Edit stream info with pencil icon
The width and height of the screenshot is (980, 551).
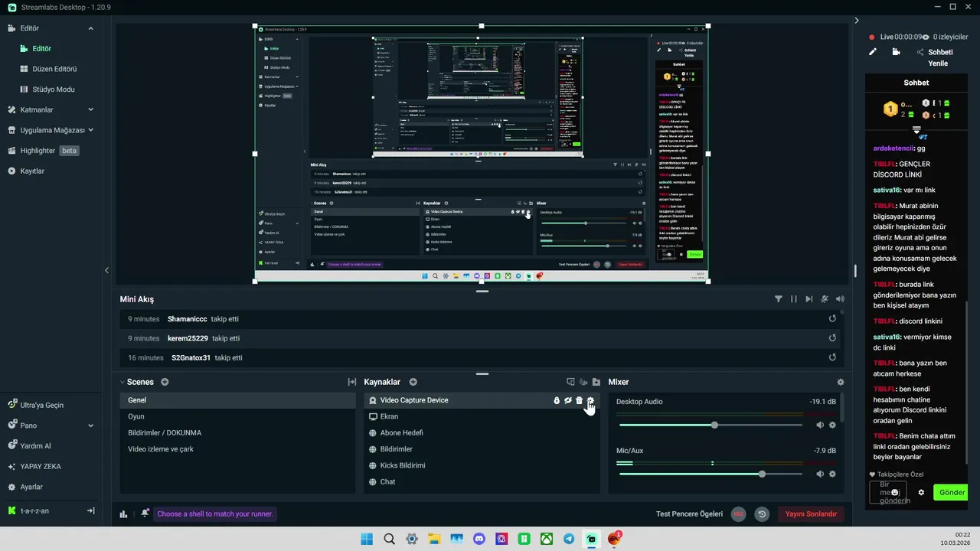pos(872,52)
